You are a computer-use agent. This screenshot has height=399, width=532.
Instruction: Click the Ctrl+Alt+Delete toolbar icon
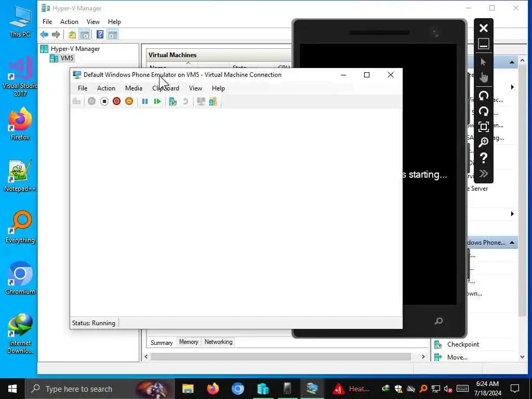point(77,101)
